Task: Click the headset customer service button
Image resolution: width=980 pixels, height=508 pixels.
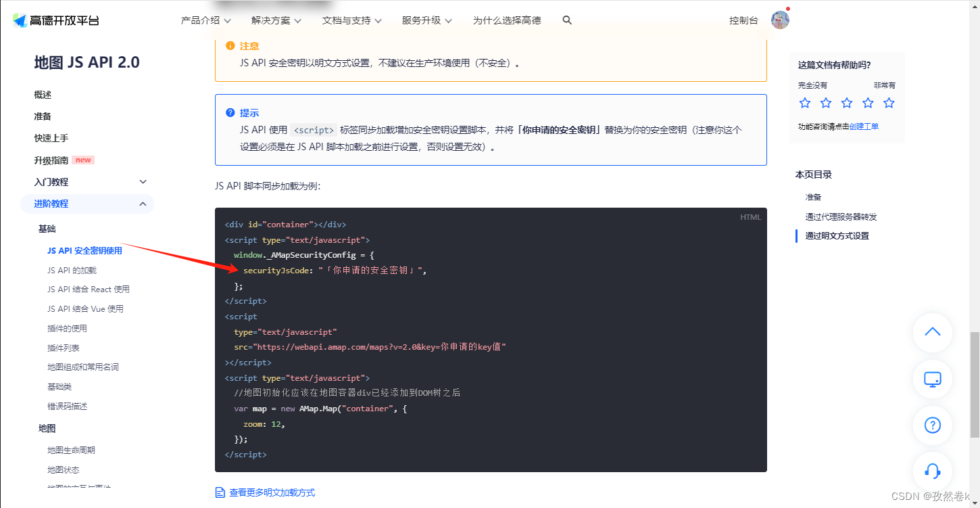Action: click(x=933, y=471)
